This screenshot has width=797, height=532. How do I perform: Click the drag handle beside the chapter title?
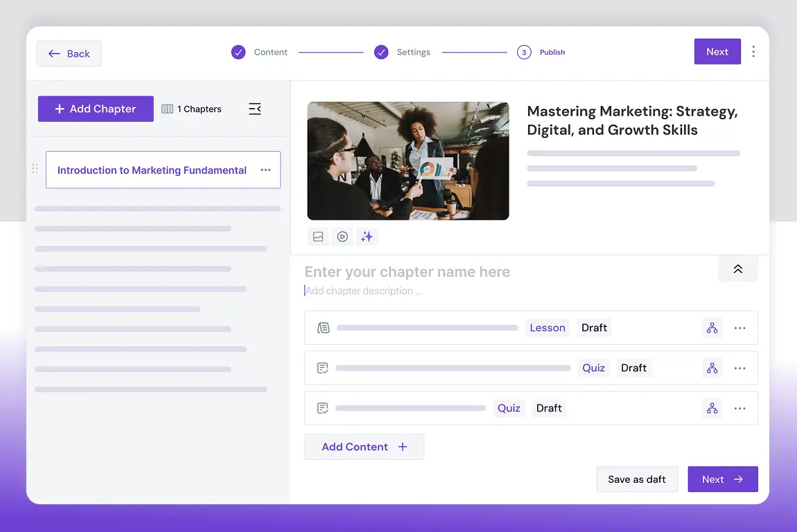click(x=35, y=168)
